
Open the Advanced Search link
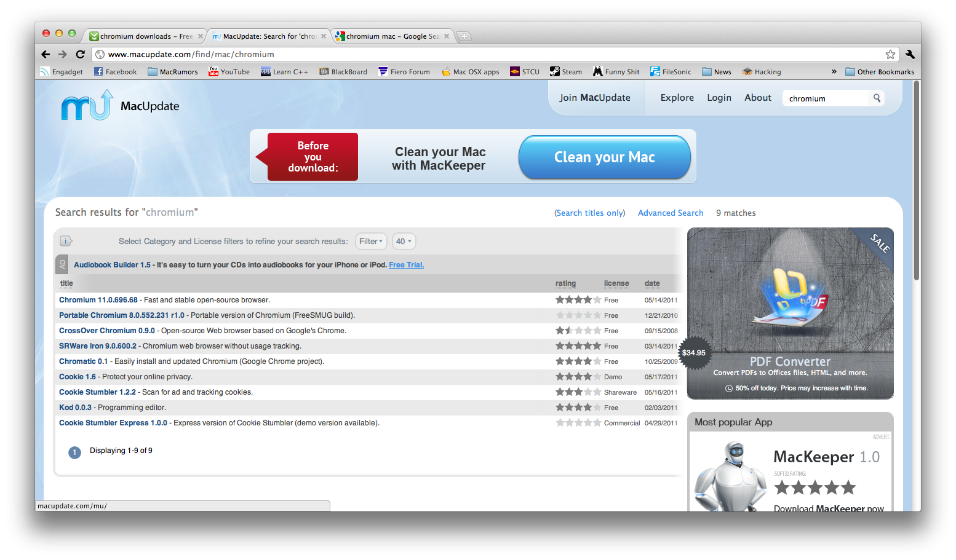[x=671, y=213]
